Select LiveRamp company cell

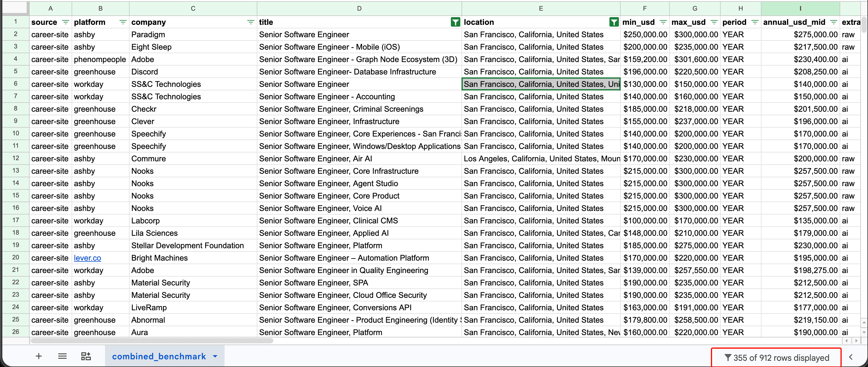pos(193,308)
